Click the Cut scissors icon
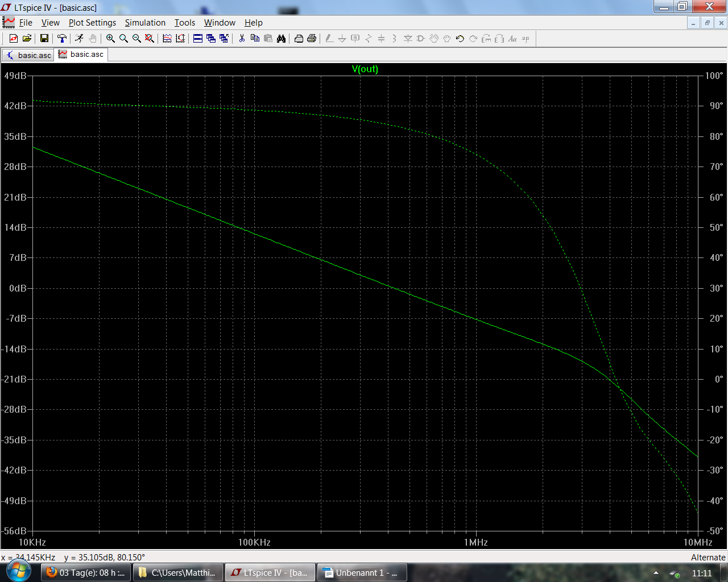 [242, 39]
